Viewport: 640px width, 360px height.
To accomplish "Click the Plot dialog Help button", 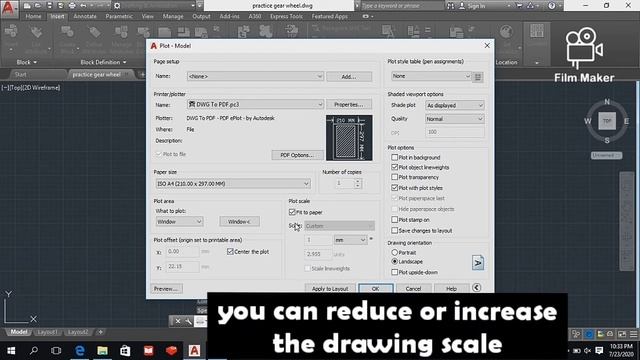I will (x=451, y=289).
